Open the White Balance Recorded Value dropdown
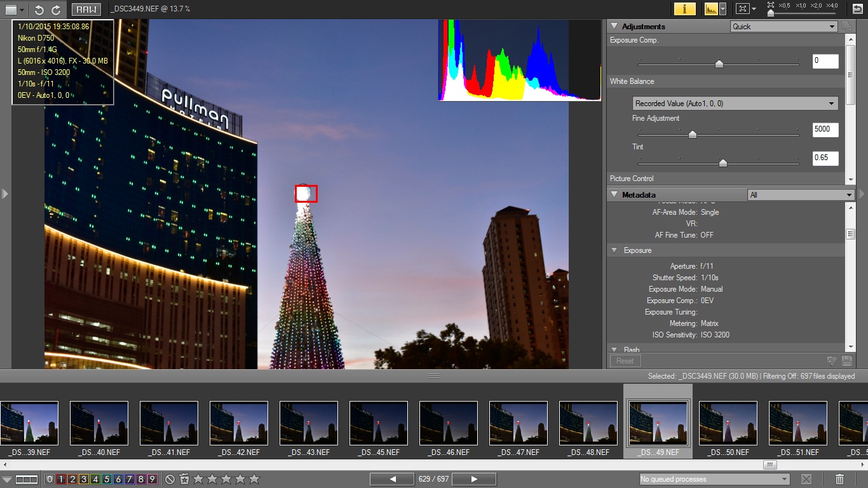The image size is (868, 488). pos(735,104)
